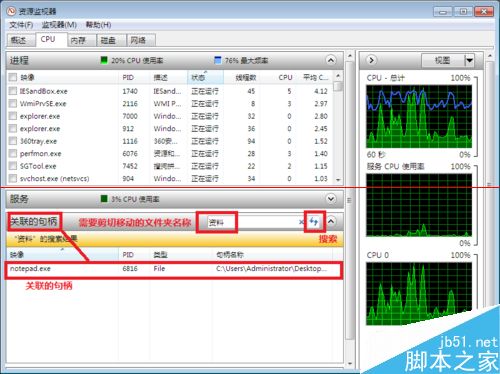Click the Resource Monitor title bar icon

point(11,11)
